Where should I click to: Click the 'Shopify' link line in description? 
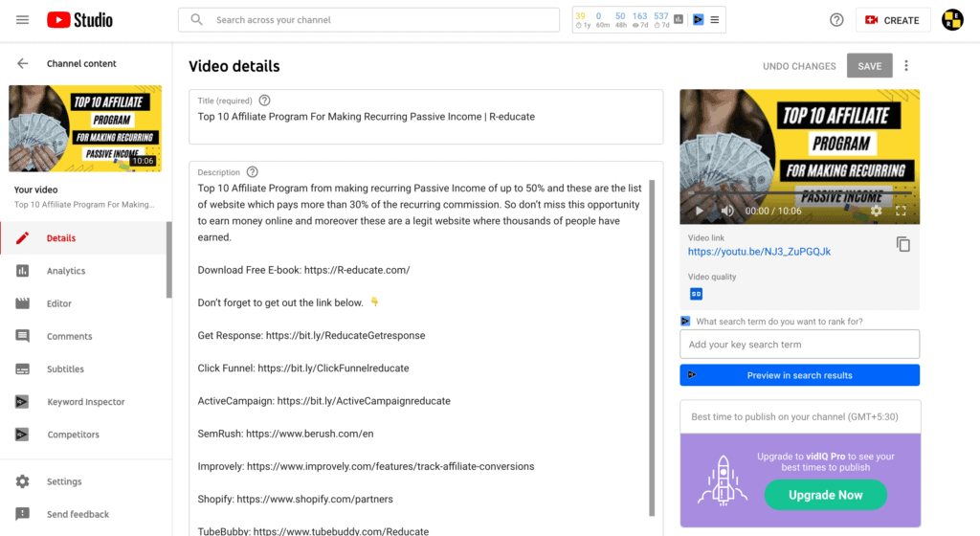click(x=295, y=499)
